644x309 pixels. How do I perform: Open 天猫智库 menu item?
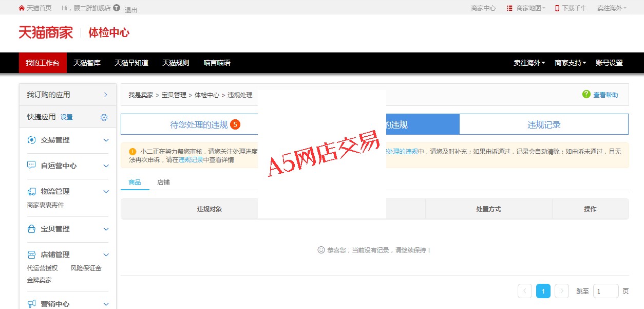[87, 63]
